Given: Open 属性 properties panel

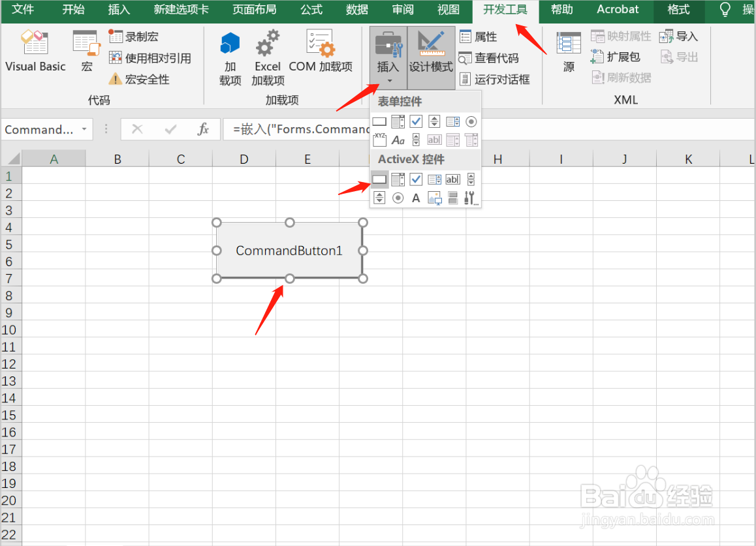Looking at the screenshot, I should [x=478, y=37].
